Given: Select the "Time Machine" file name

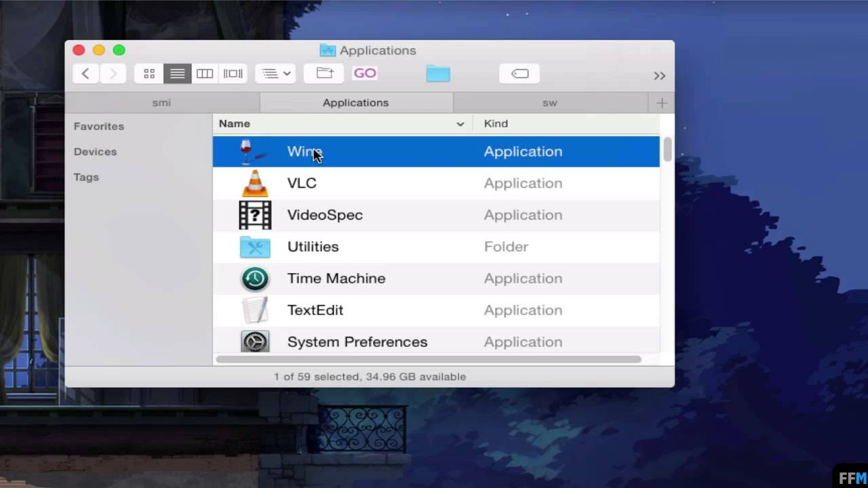Looking at the screenshot, I should [x=336, y=279].
